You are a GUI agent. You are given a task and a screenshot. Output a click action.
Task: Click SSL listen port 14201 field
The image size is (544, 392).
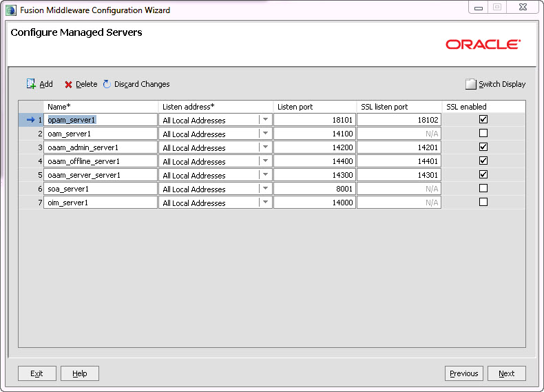click(399, 147)
